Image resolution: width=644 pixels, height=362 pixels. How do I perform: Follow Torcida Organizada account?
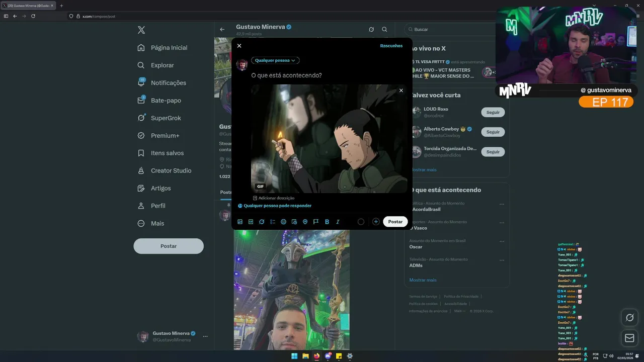pos(493,152)
